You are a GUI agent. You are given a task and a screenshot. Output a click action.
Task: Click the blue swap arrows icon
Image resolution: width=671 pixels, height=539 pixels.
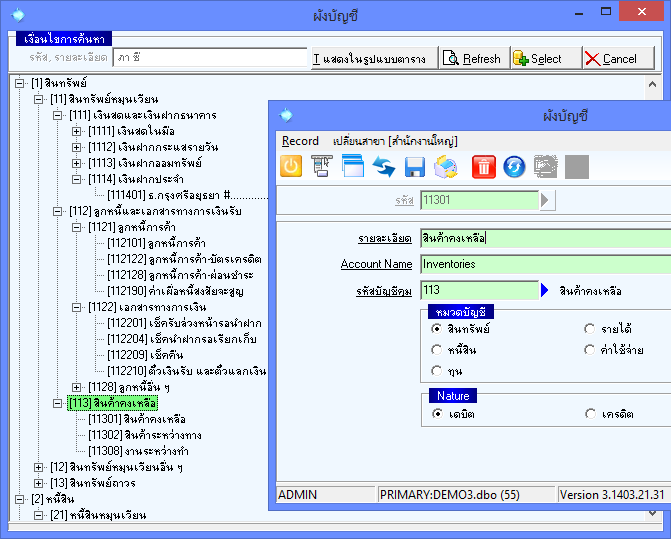pyautogui.click(x=383, y=167)
